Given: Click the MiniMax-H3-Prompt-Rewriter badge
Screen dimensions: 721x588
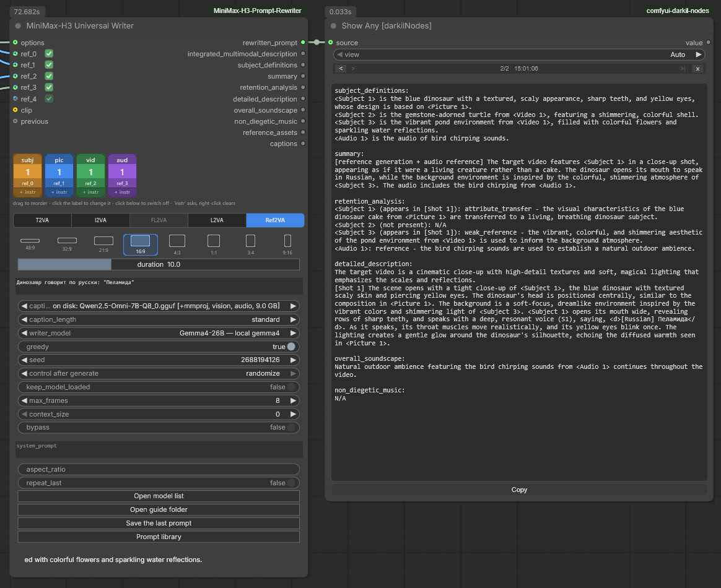Looking at the screenshot, I should pyautogui.click(x=258, y=11).
